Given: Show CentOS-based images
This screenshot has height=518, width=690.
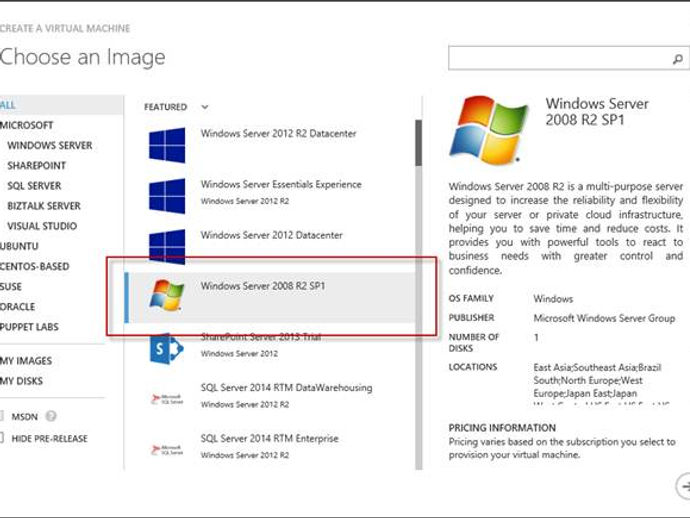Looking at the screenshot, I should (34, 267).
